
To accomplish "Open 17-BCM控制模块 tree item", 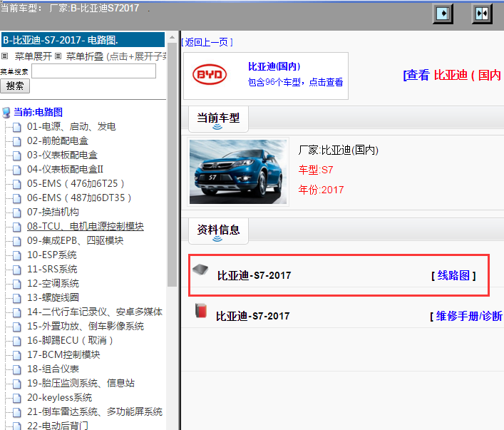I will [x=63, y=354].
